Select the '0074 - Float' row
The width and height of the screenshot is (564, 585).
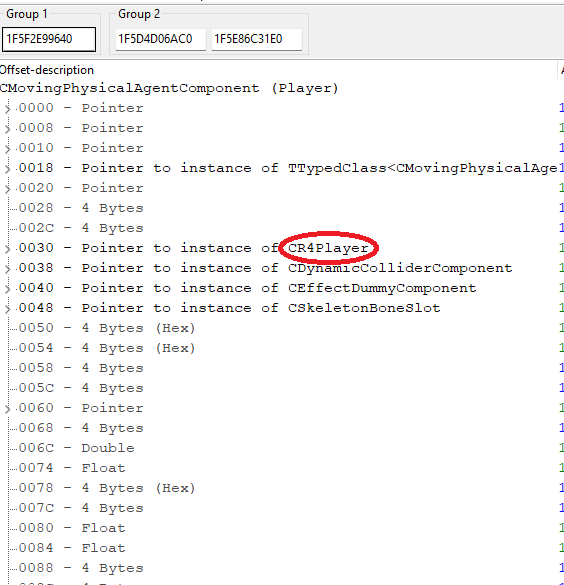pyautogui.click(x=72, y=468)
